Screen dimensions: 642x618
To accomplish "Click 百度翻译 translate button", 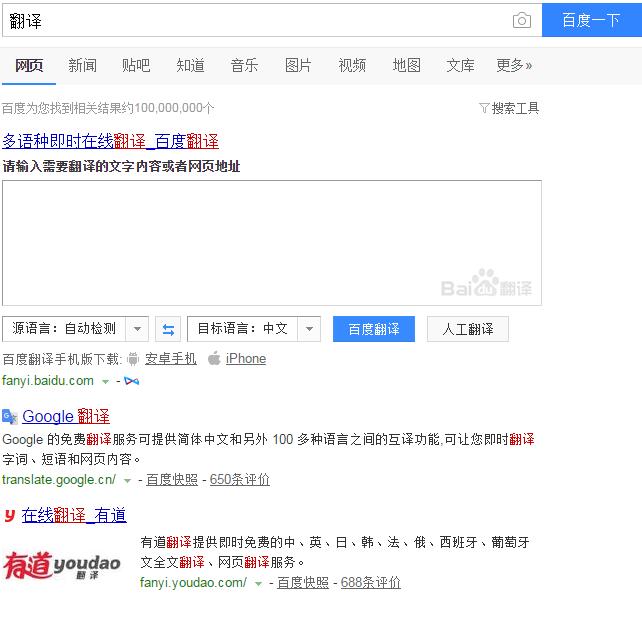I will click(374, 329).
